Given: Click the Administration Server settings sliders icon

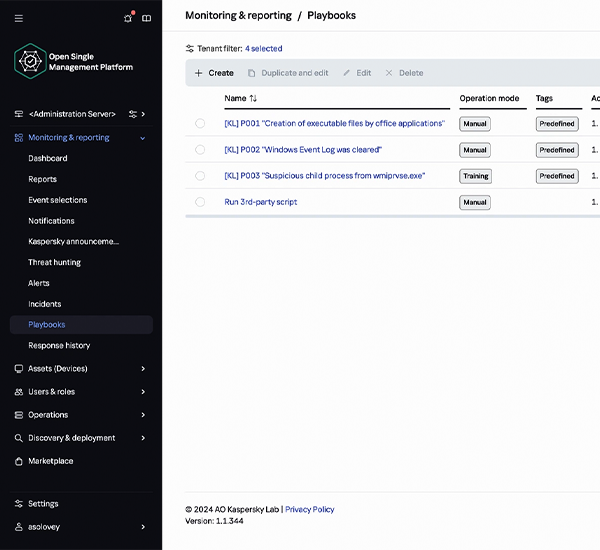Looking at the screenshot, I should click(x=133, y=114).
